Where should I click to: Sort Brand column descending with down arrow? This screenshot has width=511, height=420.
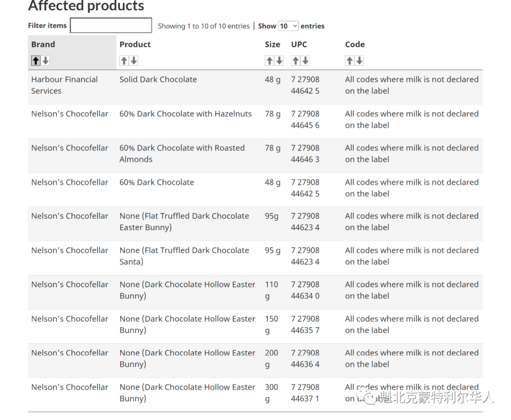click(45, 61)
